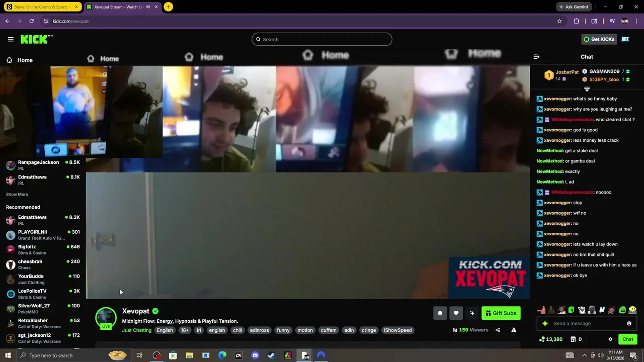This screenshot has height=362, width=644.
Task: Collapse the chat panel with arrow icon
Action: [536, 57]
